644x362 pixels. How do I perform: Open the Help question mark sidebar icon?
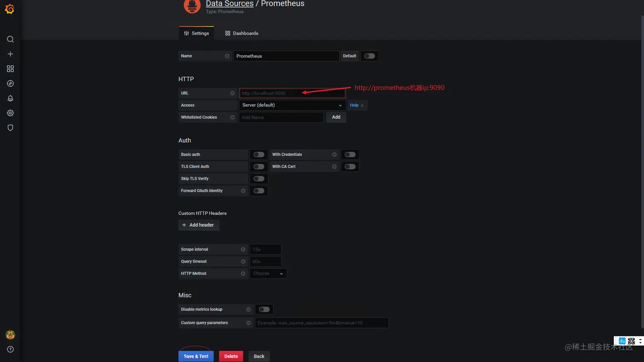point(10,349)
